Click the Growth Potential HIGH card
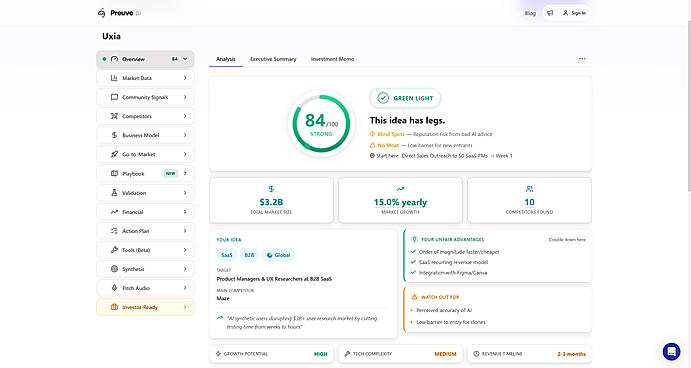This screenshot has width=691, height=368. click(x=271, y=354)
